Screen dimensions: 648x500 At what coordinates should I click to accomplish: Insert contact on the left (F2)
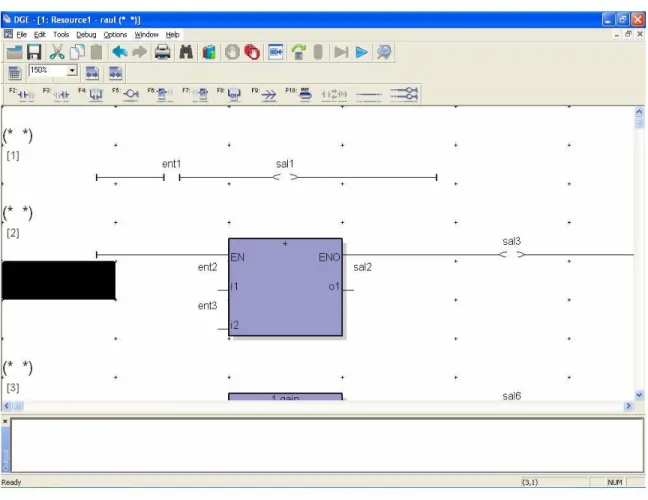[x=23, y=94]
